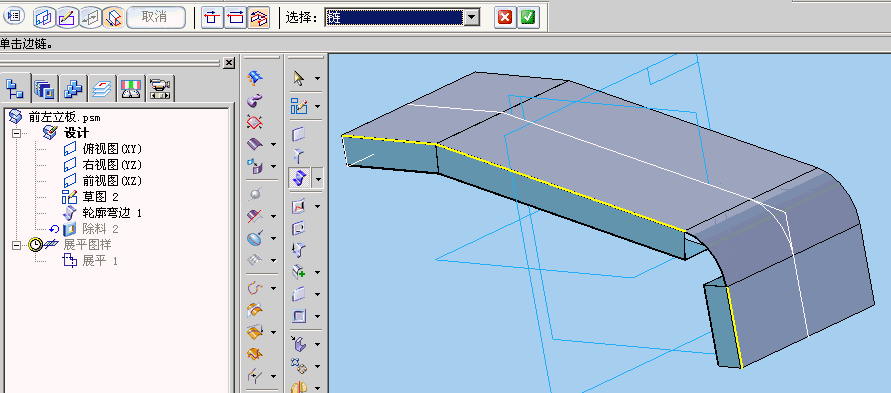Choose the Select arrow tool

coord(299,78)
